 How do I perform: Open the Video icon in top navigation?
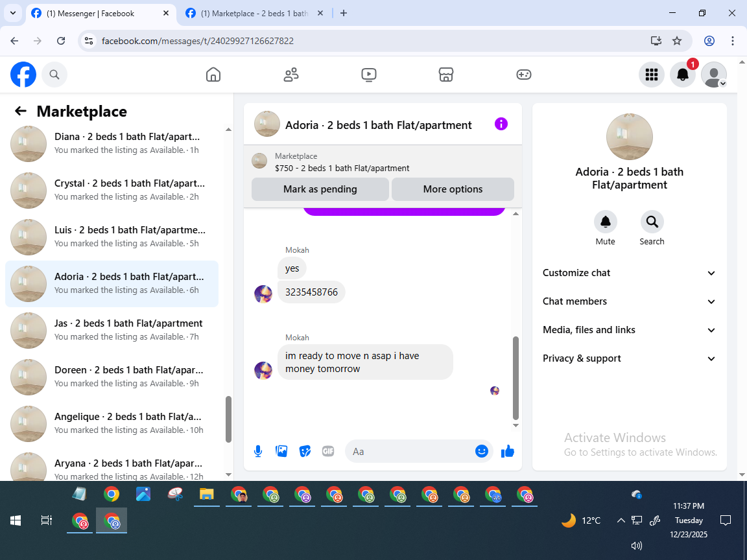[369, 75]
